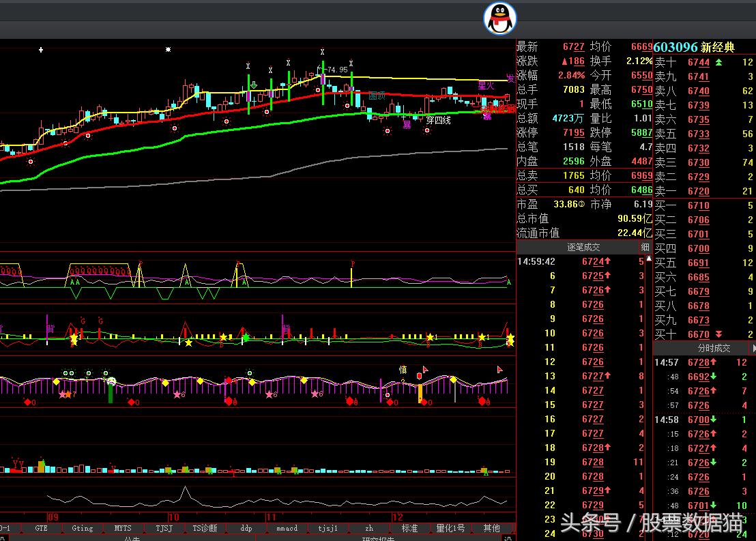The width and height of the screenshot is (756, 541).
Task: Click the 内盘 value 2596
Action: (x=574, y=161)
